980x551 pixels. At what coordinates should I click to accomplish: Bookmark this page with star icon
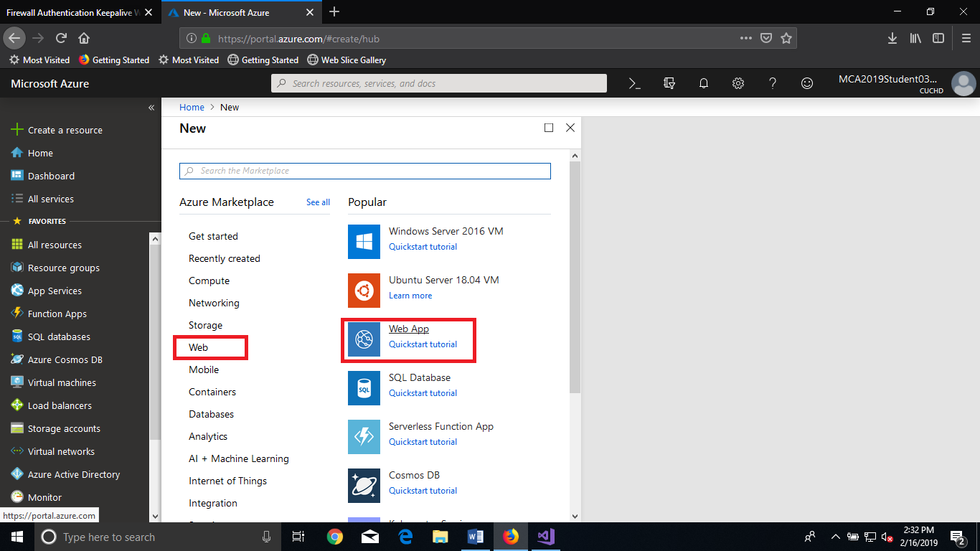[x=786, y=38]
